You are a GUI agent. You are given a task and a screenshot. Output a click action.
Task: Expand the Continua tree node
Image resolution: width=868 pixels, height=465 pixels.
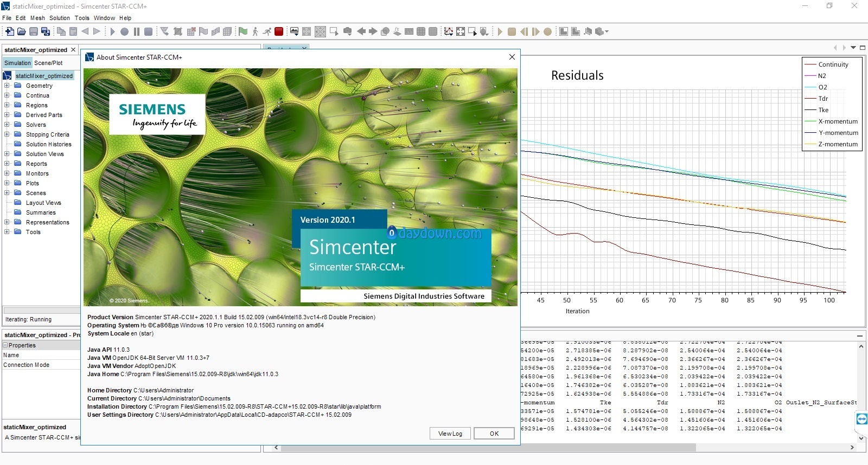click(x=7, y=95)
